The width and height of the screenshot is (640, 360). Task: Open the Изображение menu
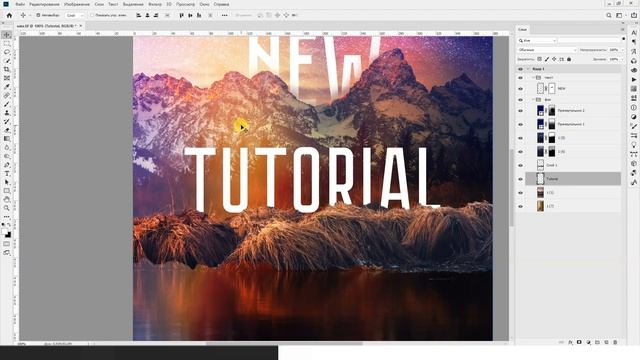click(77, 4)
